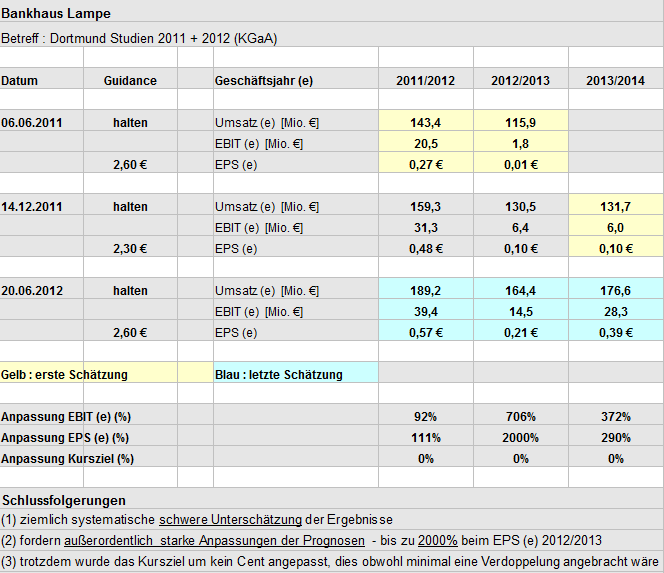Screen dimensions: 664x573
Task: Select the 'Bankhaus Lampe' title cell
Action: 56,14
